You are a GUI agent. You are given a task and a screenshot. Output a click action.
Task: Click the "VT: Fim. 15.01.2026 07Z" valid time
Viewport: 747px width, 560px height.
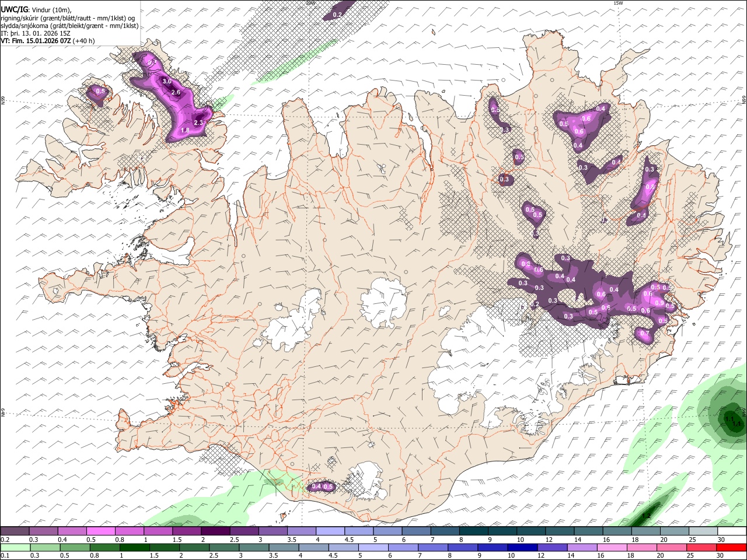pos(36,41)
